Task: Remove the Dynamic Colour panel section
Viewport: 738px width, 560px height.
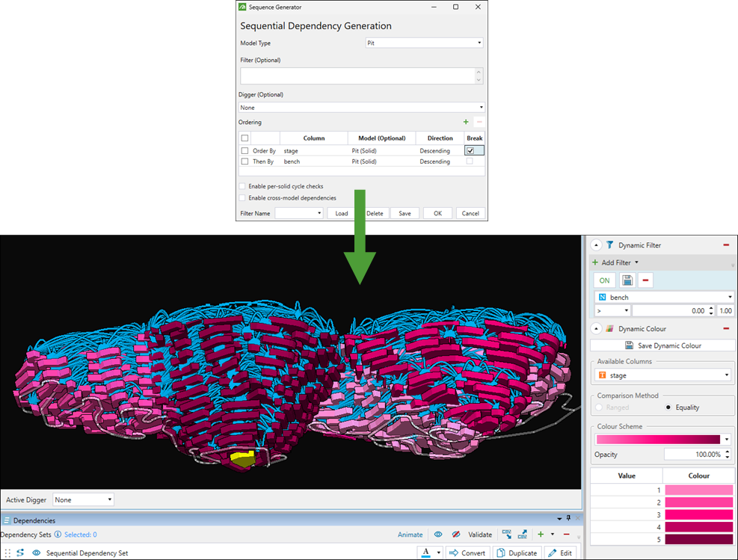Action: [725, 329]
